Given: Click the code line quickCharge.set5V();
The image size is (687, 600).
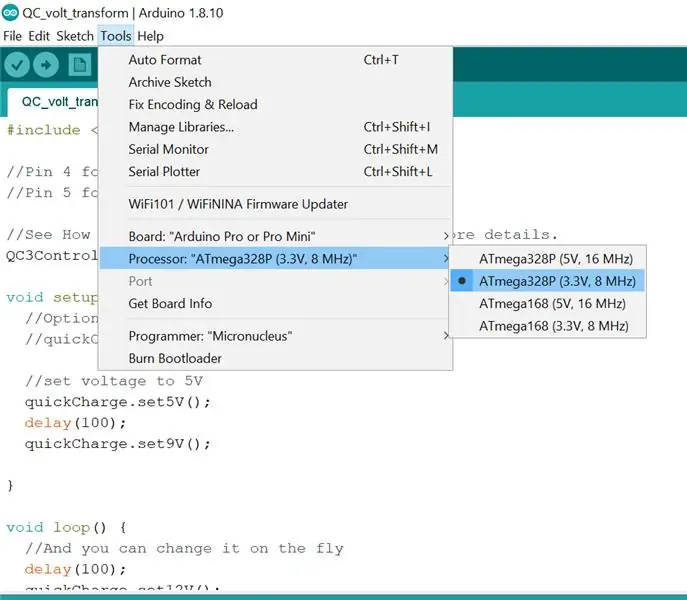Looking at the screenshot, I should (x=117, y=402).
